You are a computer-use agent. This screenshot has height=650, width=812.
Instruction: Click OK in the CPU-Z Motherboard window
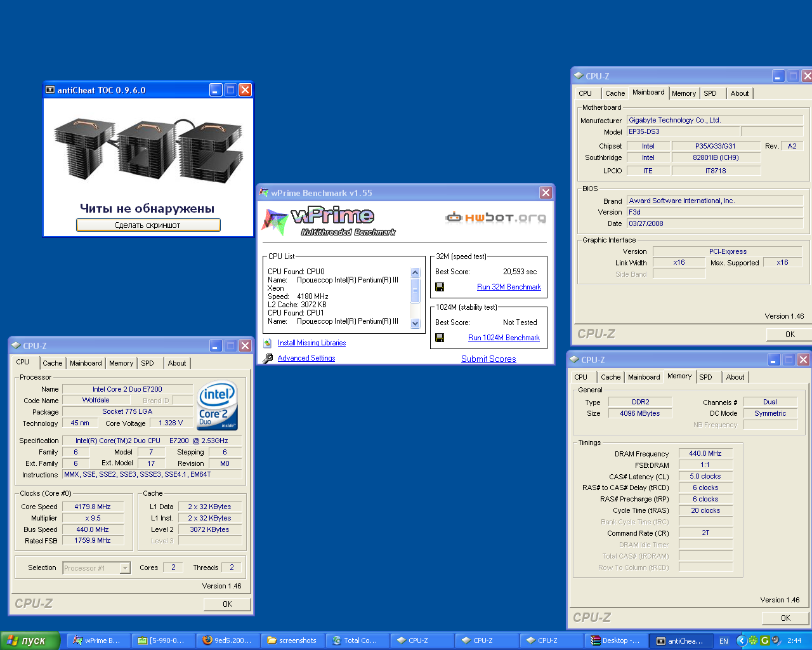point(790,335)
